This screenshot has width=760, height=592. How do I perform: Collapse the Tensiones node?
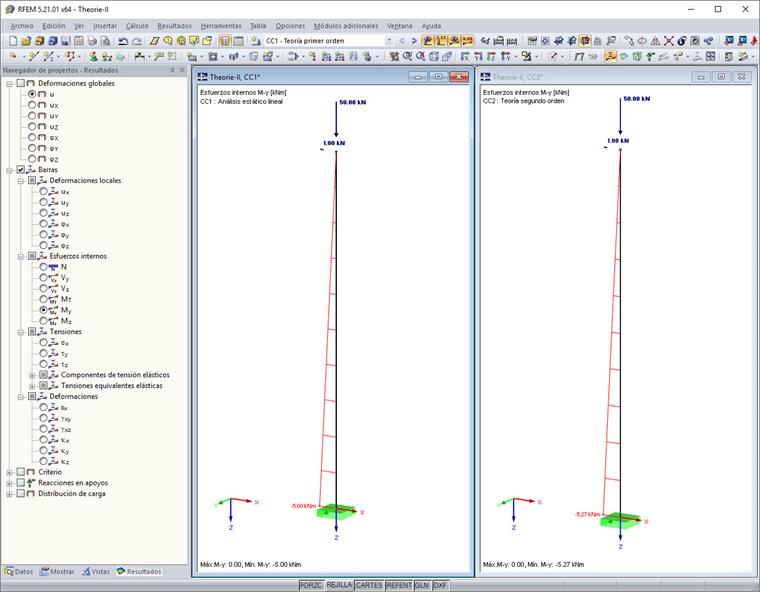21,332
